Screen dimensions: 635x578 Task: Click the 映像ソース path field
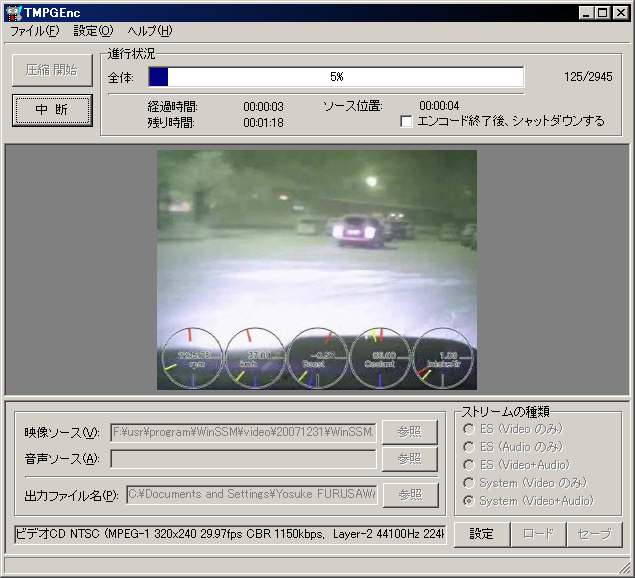pyautogui.click(x=243, y=432)
